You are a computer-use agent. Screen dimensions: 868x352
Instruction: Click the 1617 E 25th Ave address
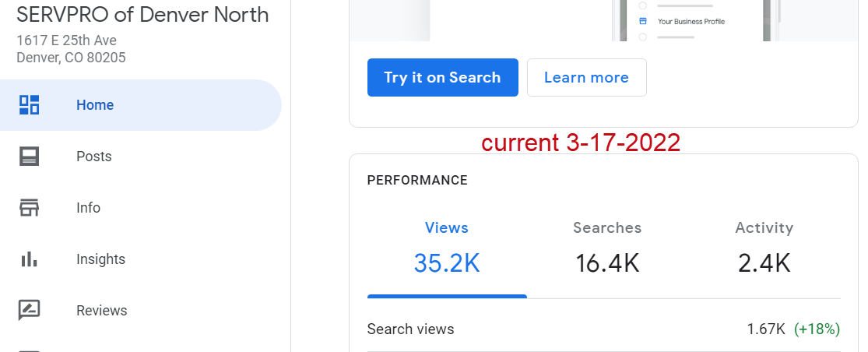tap(66, 40)
